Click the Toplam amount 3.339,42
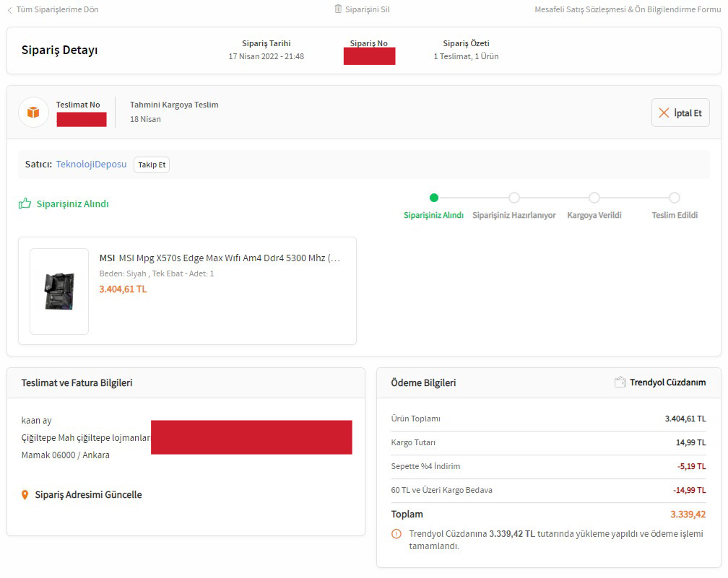 [x=688, y=514]
